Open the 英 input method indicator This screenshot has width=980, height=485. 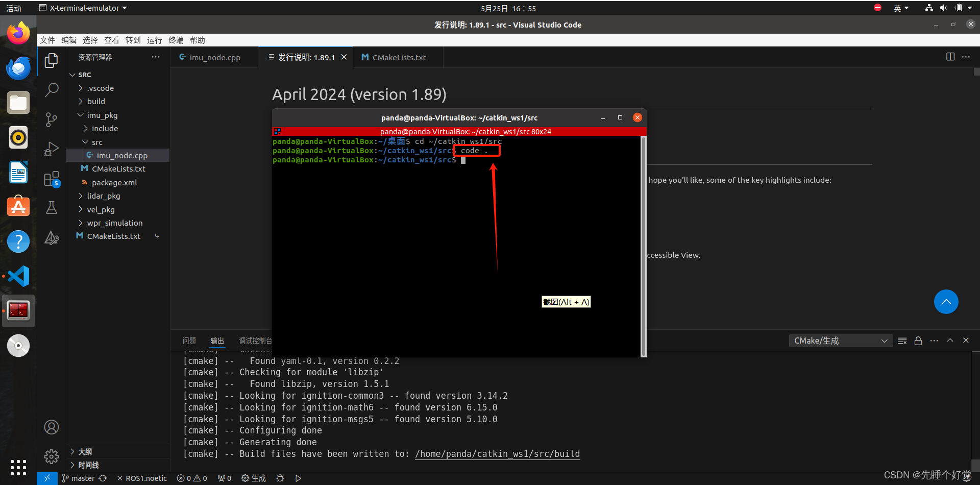point(901,8)
